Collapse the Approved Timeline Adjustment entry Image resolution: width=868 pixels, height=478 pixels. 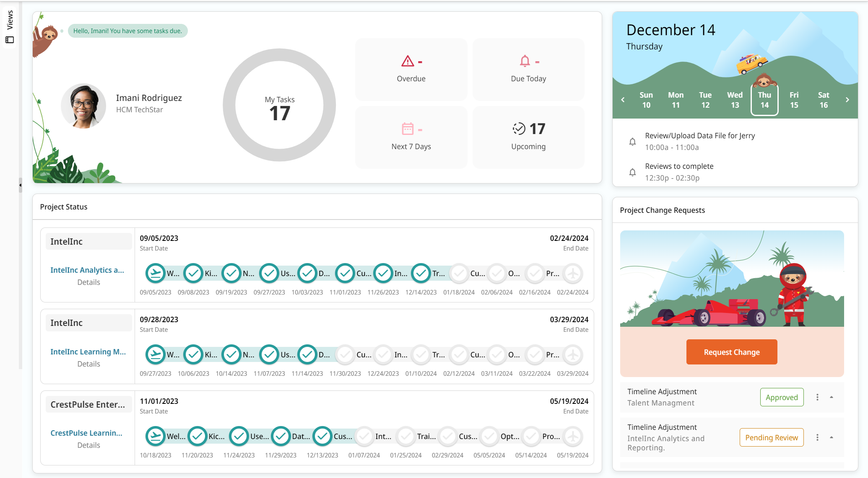831,397
